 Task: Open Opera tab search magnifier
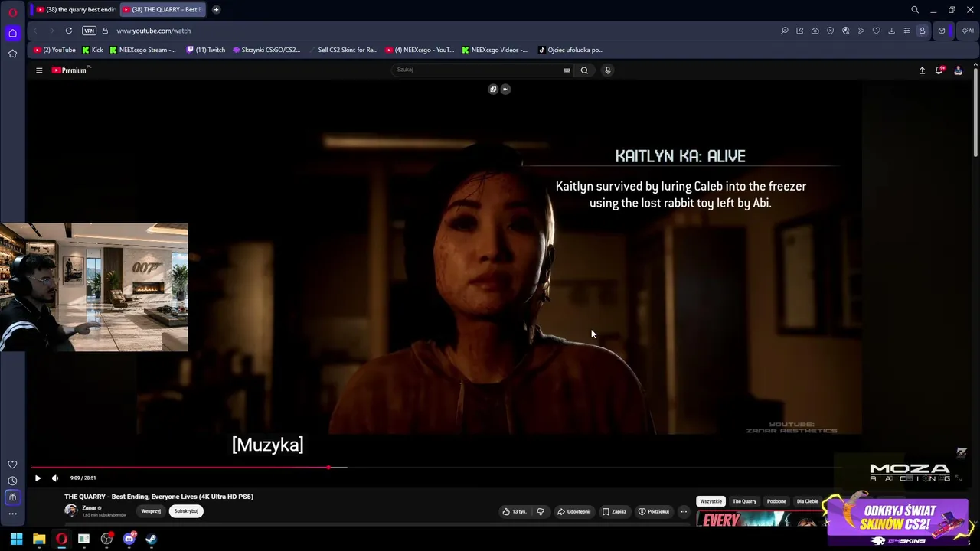click(x=915, y=10)
